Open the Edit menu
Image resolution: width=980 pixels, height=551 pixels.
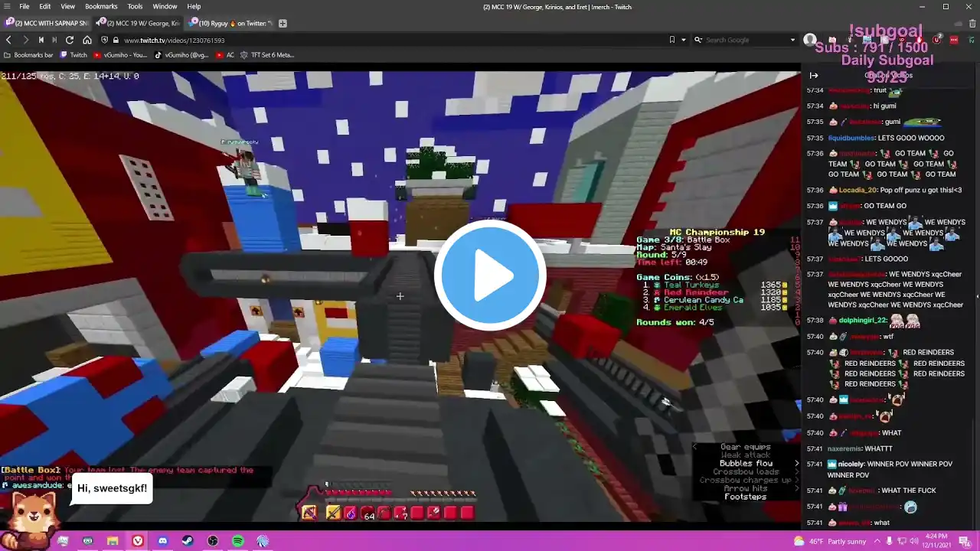coord(45,7)
